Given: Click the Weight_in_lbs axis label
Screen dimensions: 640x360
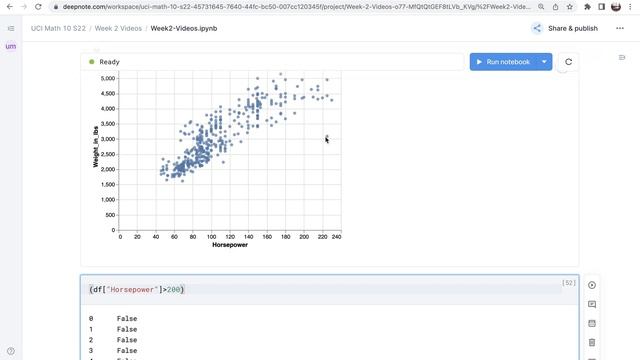Looking at the screenshot, I should coord(96,147).
